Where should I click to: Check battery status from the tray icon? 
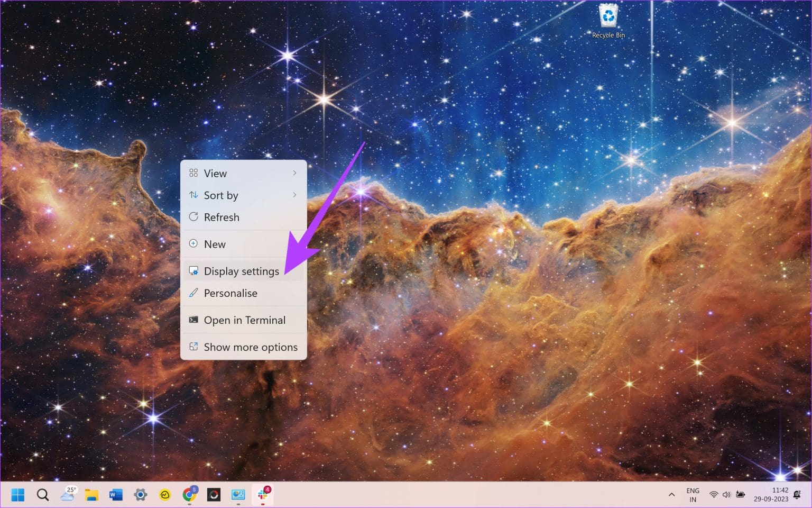click(741, 494)
